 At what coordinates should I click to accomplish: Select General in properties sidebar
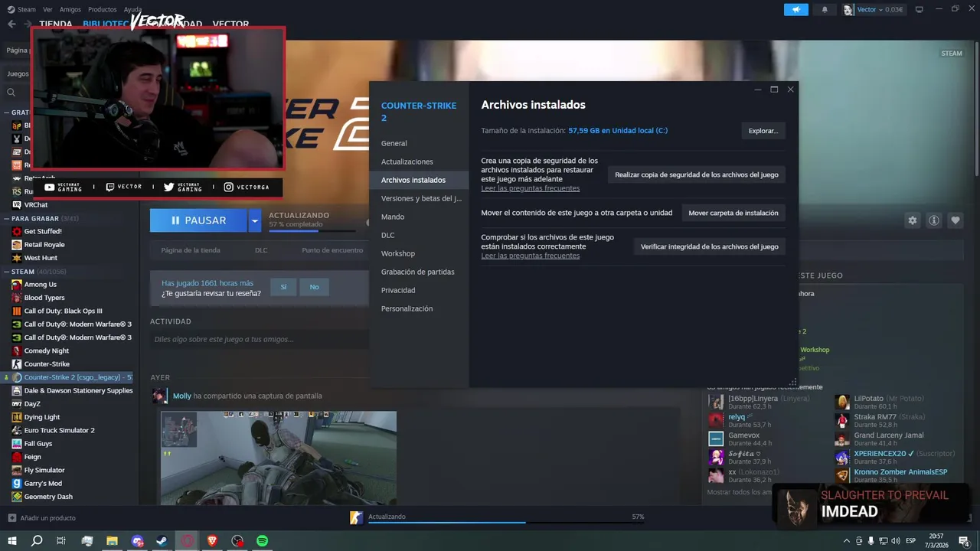[419, 143]
